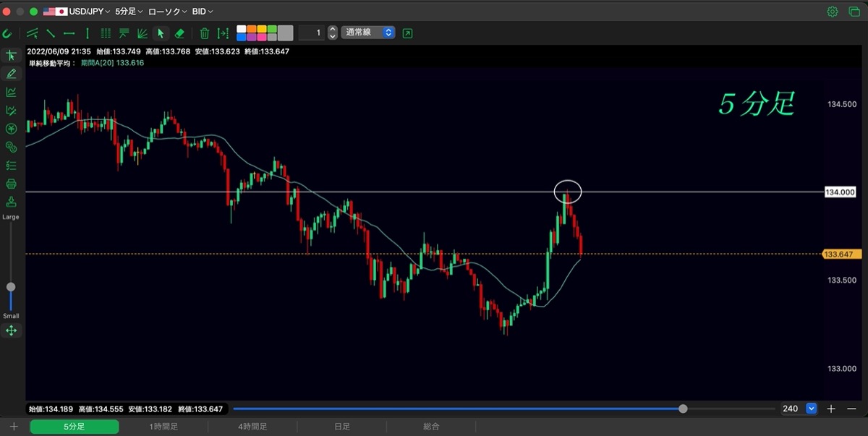
Task: Switch to the 日足 tab
Action: coord(341,427)
